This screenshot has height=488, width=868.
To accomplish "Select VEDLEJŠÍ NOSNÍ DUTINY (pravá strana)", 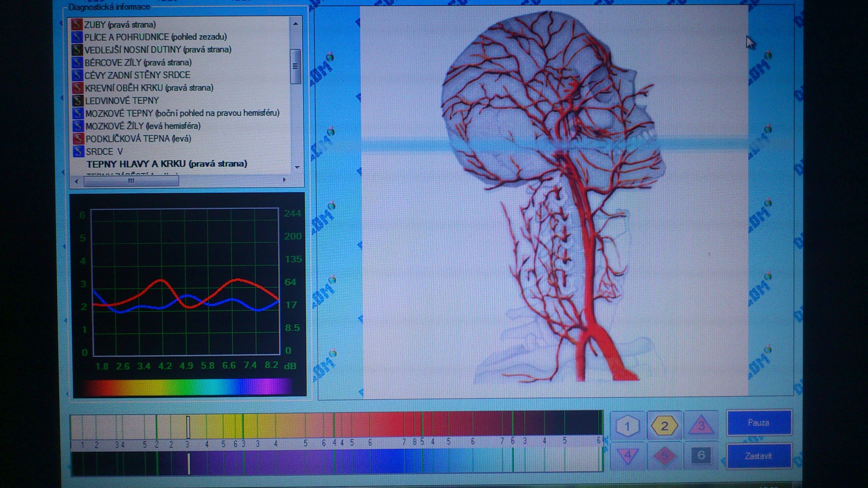I will (158, 49).
